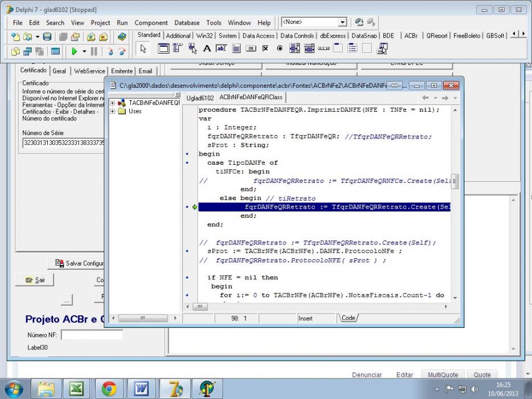
Task: Click the code editor horizontal scrollbar thumb
Action: tap(200, 307)
